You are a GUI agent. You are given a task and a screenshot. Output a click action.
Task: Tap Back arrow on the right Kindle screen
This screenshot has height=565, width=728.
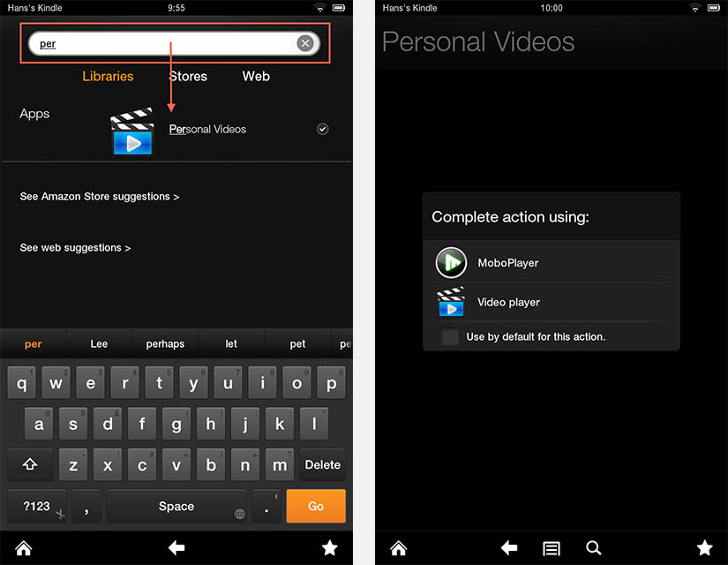(509, 548)
